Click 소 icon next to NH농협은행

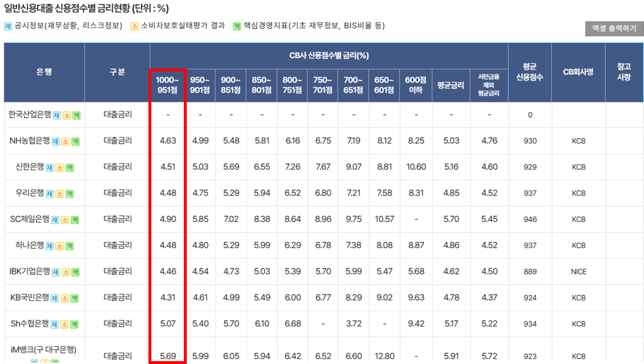click(65, 141)
